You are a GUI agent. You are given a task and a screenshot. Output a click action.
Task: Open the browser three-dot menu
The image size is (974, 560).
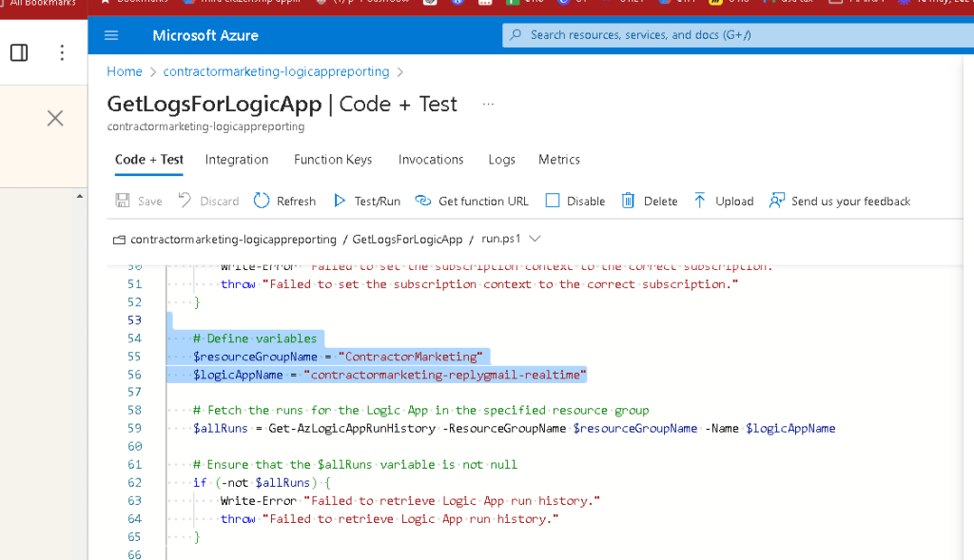pyautogui.click(x=62, y=53)
